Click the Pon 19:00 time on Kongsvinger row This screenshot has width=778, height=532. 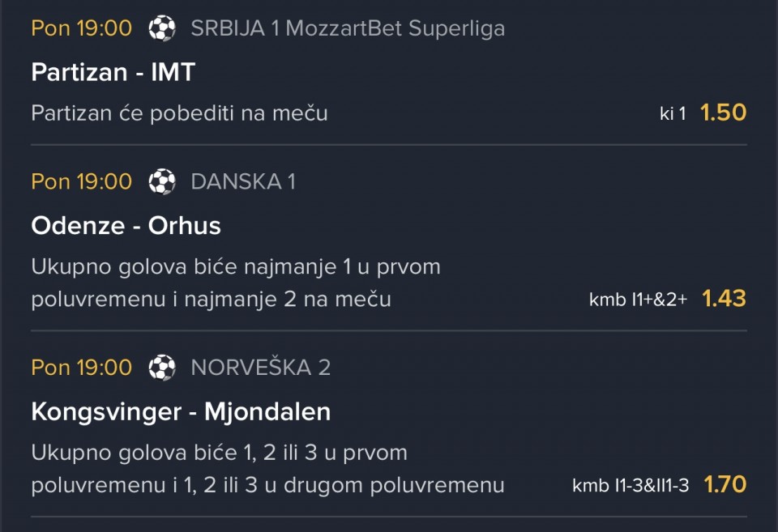[81, 368]
